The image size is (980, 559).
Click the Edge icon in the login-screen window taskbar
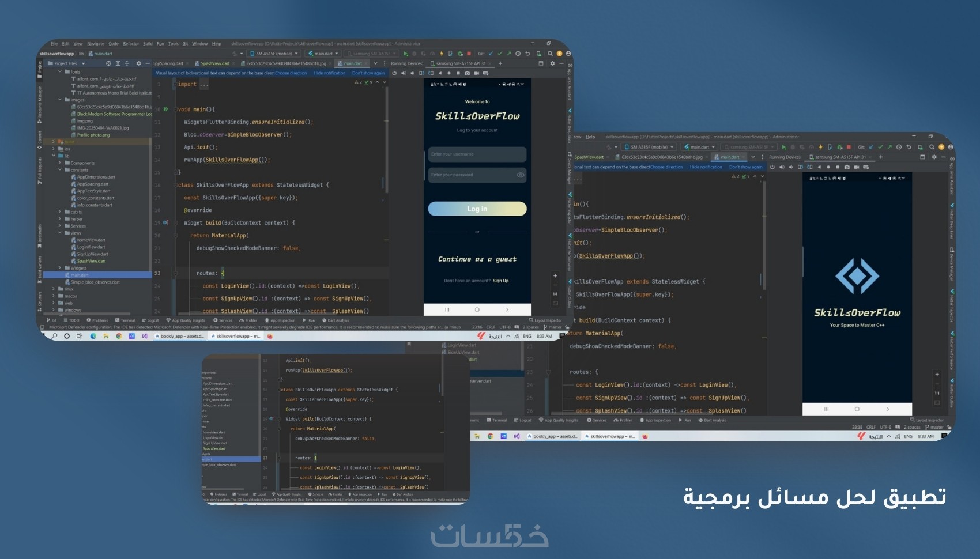[93, 336]
